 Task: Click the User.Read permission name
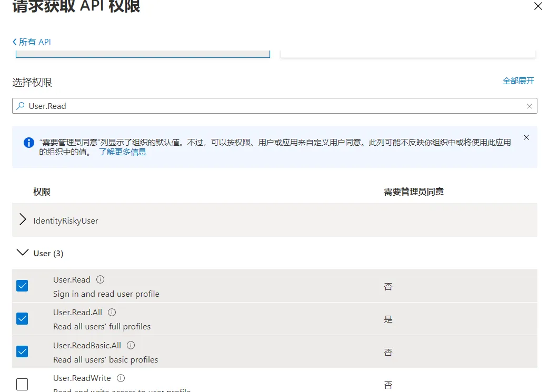tap(72, 279)
